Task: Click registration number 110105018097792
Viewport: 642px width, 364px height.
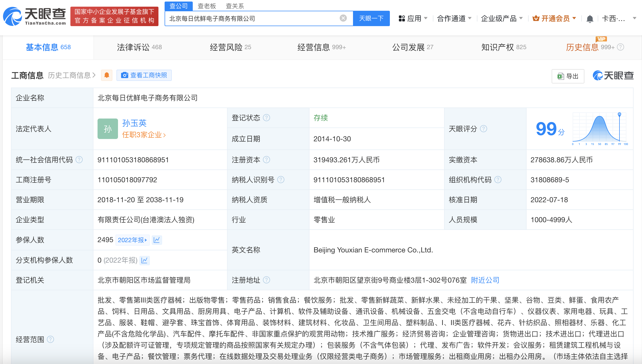Action: click(127, 180)
